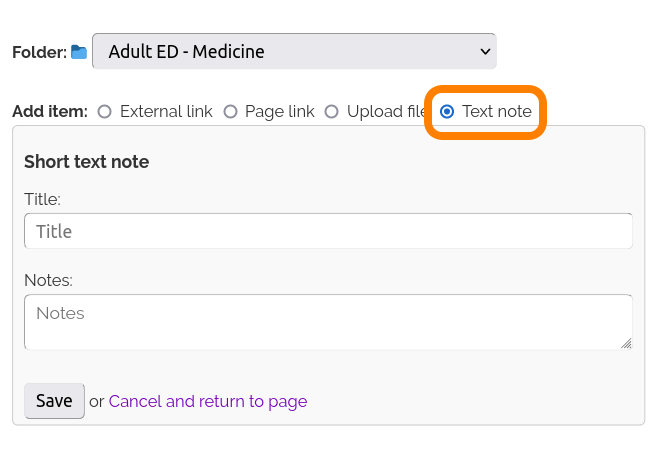
Task: Select the External link radio button circle
Action: (x=105, y=112)
